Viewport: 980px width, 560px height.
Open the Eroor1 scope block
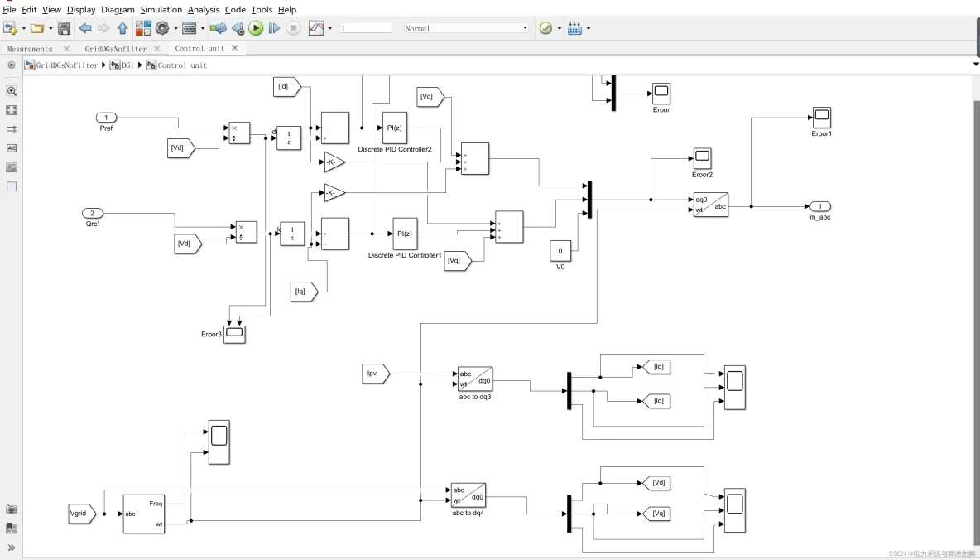(822, 118)
